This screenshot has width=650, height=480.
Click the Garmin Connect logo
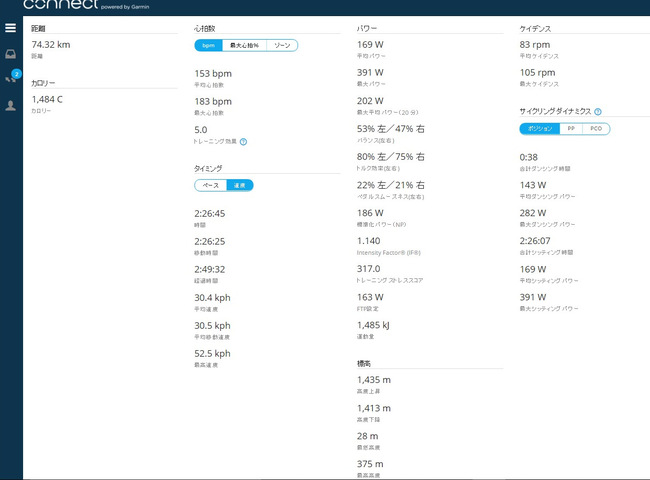pyautogui.click(x=86, y=5)
